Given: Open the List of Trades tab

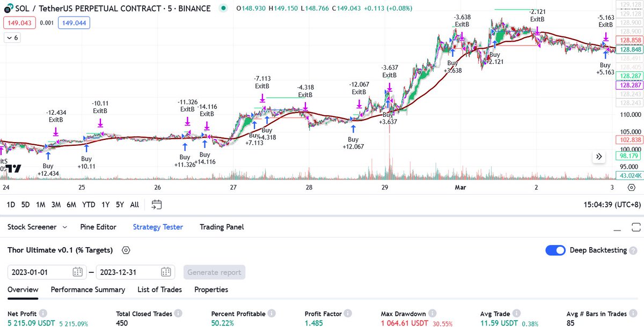Looking at the screenshot, I should tap(159, 289).
